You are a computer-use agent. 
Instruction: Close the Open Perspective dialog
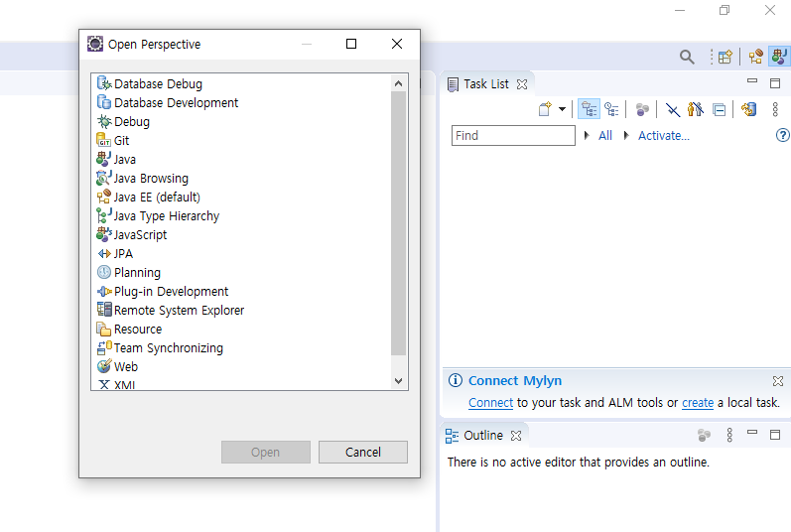point(397,44)
